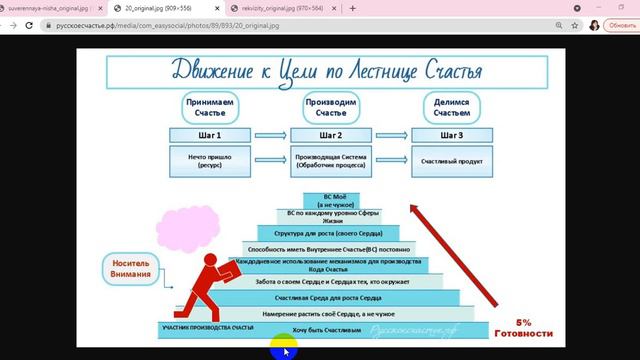Click the 'Носитель Внимания' bubble
This screenshot has width=640, height=360.
click(x=131, y=269)
